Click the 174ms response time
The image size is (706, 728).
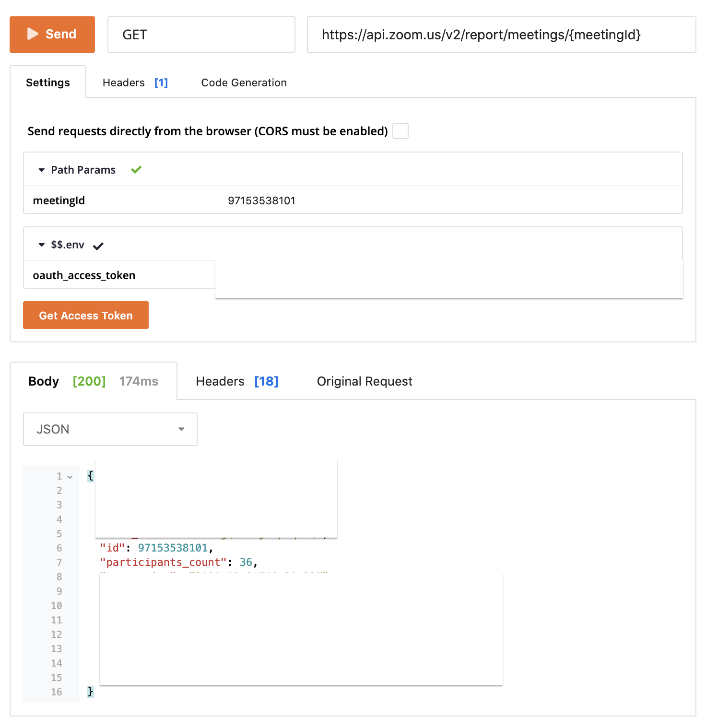pos(139,381)
